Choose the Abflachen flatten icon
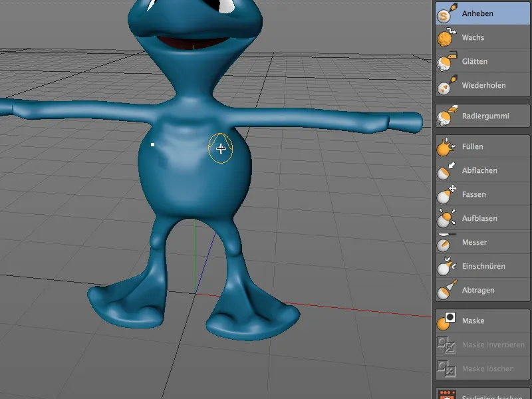 tap(447, 171)
